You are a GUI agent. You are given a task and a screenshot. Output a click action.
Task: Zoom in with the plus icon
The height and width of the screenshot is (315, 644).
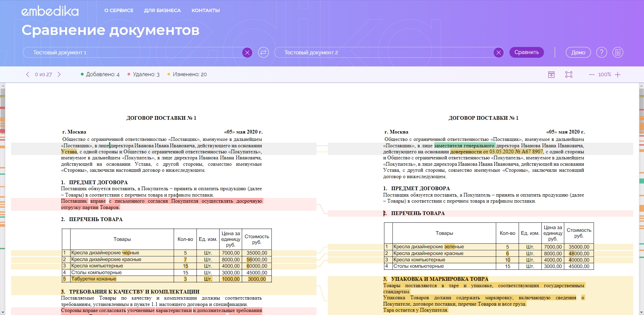pos(618,74)
